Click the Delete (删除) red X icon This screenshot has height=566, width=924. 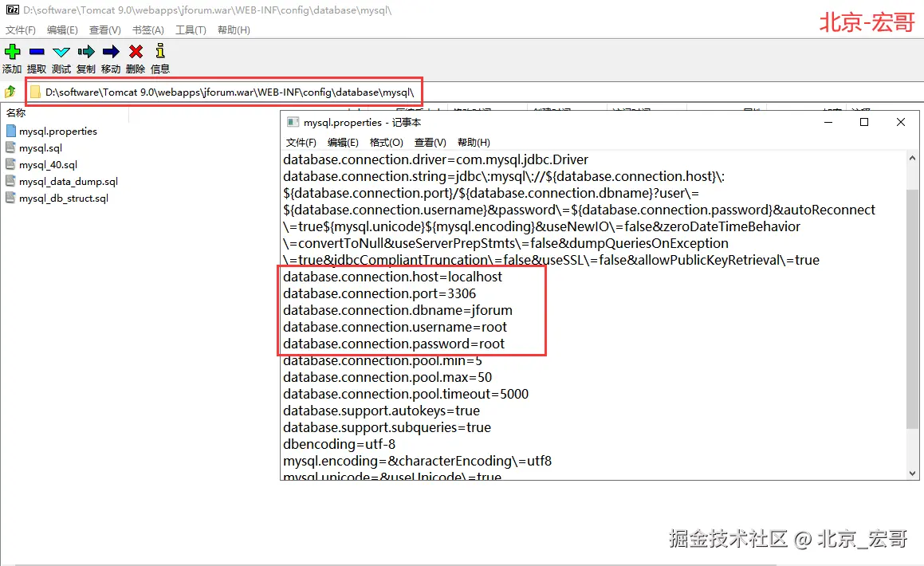(x=136, y=52)
